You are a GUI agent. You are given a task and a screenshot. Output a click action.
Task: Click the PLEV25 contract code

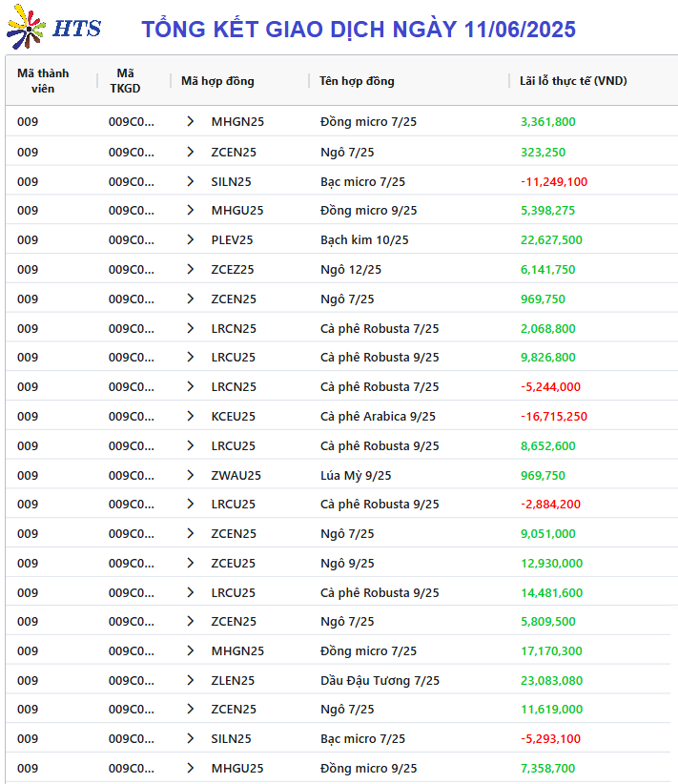232,240
